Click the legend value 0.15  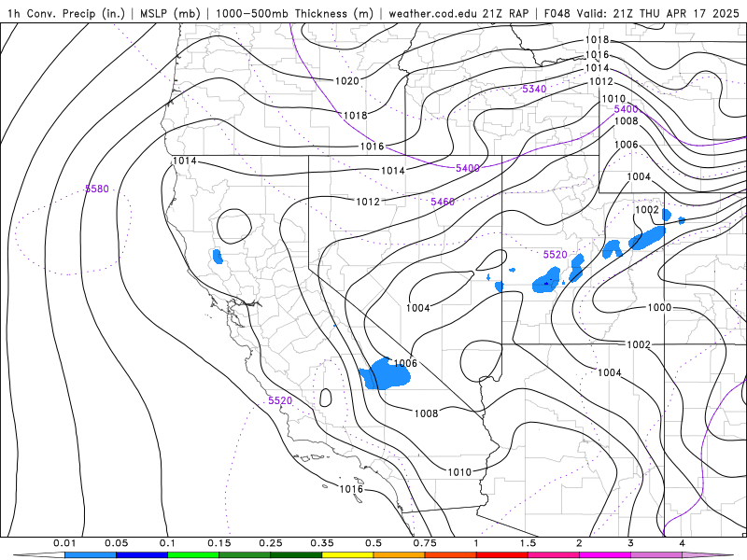[x=219, y=543]
